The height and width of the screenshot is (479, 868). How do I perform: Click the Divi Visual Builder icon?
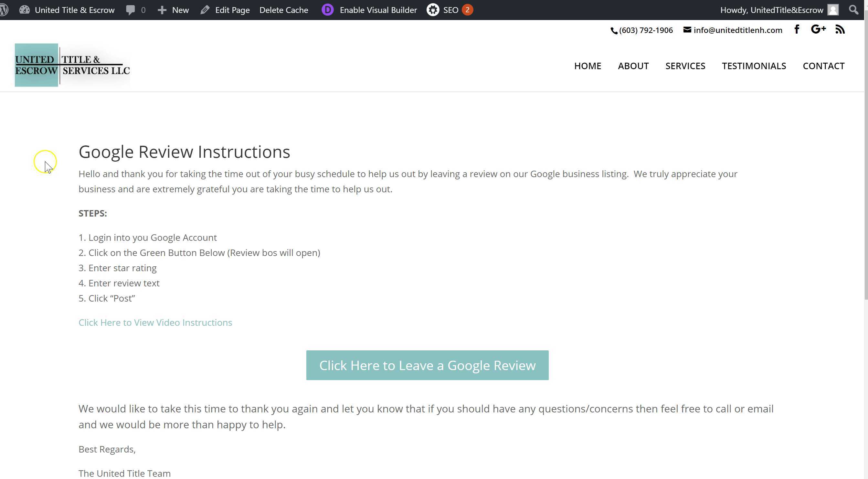[x=327, y=9]
